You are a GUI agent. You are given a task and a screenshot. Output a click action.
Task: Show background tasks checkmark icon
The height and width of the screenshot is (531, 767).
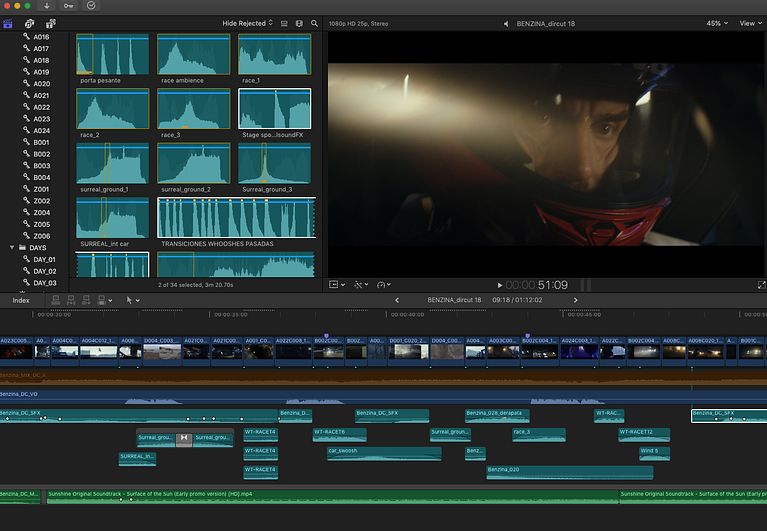(x=91, y=6)
